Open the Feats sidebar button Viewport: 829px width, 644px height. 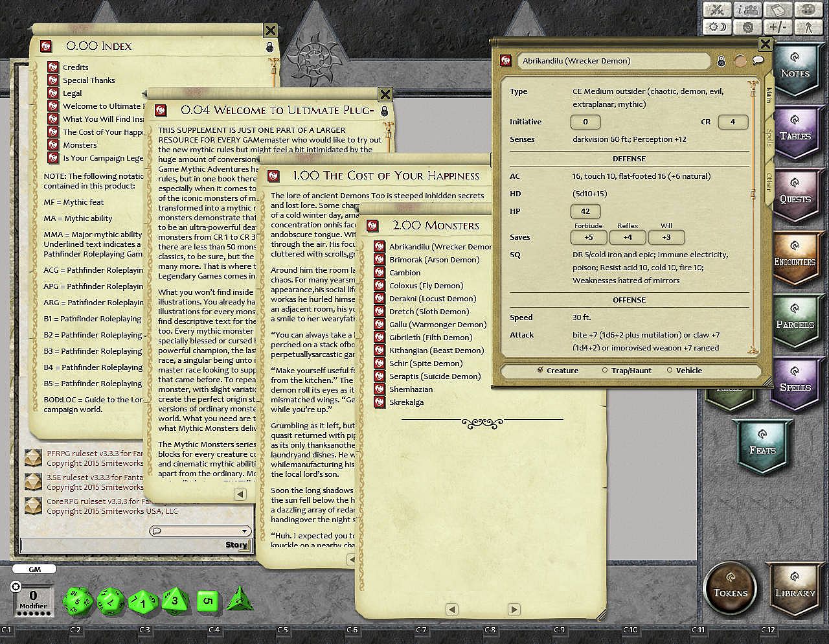click(x=762, y=447)
